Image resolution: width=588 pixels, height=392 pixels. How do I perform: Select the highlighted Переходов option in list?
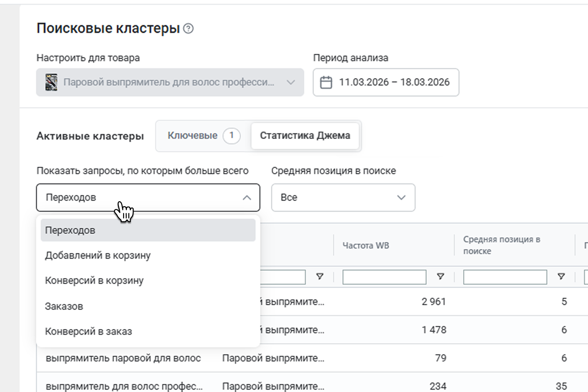[70, 230]
